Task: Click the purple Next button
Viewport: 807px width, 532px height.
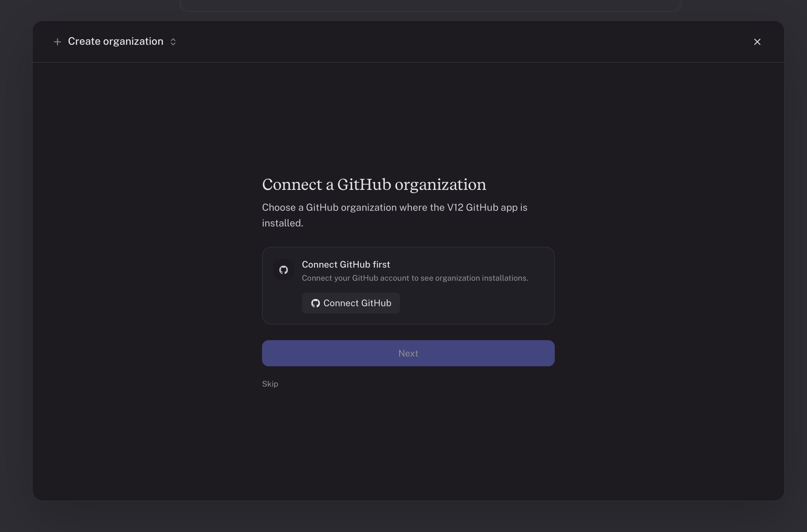Action: click(408, 353)
